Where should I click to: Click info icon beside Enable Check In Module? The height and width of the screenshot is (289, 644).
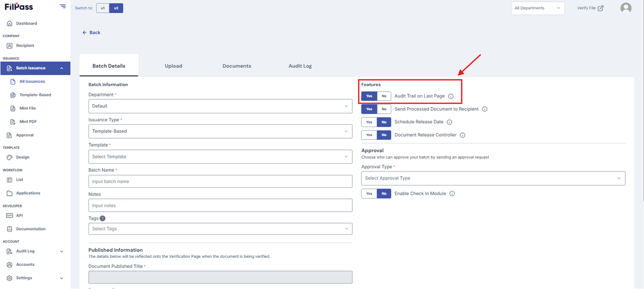click(x=452, y=194)
